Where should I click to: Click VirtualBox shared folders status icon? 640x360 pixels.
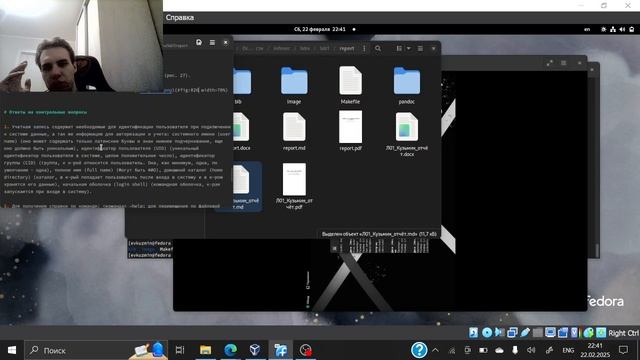point(538,333)
